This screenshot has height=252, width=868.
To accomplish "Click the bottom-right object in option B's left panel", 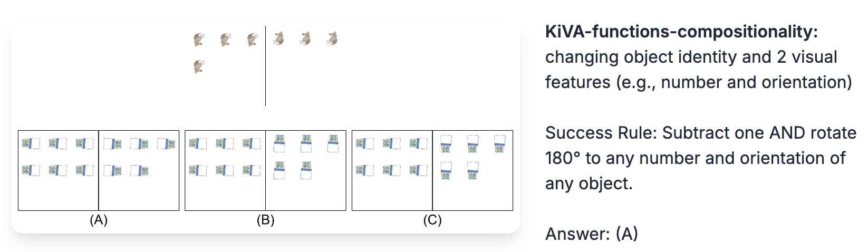I will click(252, 170).
